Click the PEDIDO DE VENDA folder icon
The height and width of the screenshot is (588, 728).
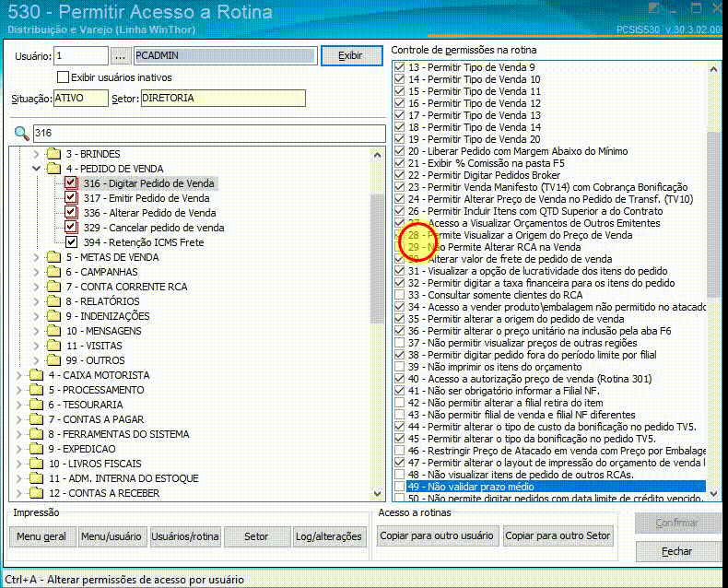pyautogui.click(x=53, y=169)
